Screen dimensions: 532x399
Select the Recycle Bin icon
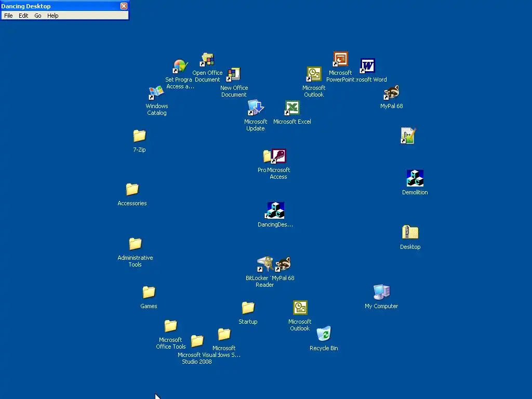(324, 334)
